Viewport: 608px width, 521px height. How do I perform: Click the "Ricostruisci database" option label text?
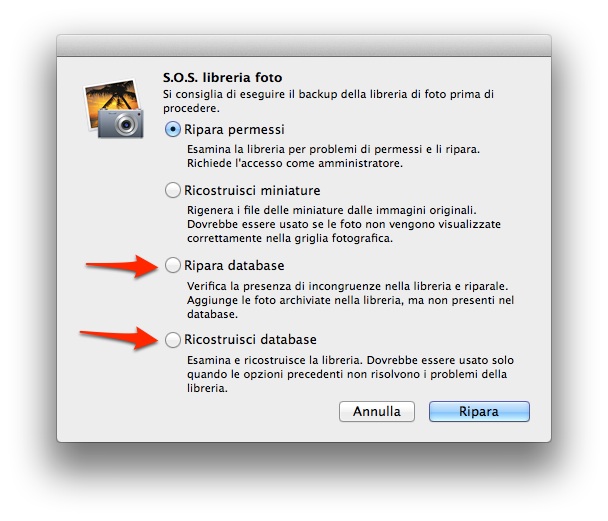point(250,340)
